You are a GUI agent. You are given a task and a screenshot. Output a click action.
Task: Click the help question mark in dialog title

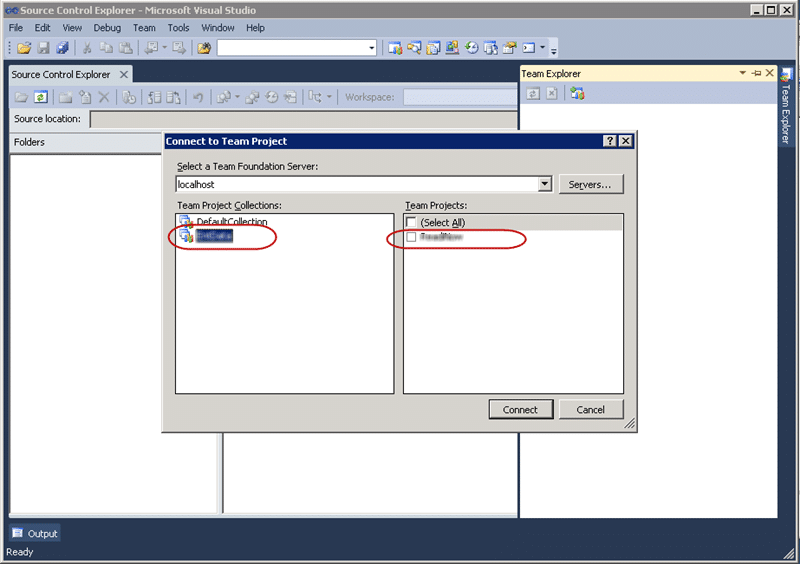(609, 141)
